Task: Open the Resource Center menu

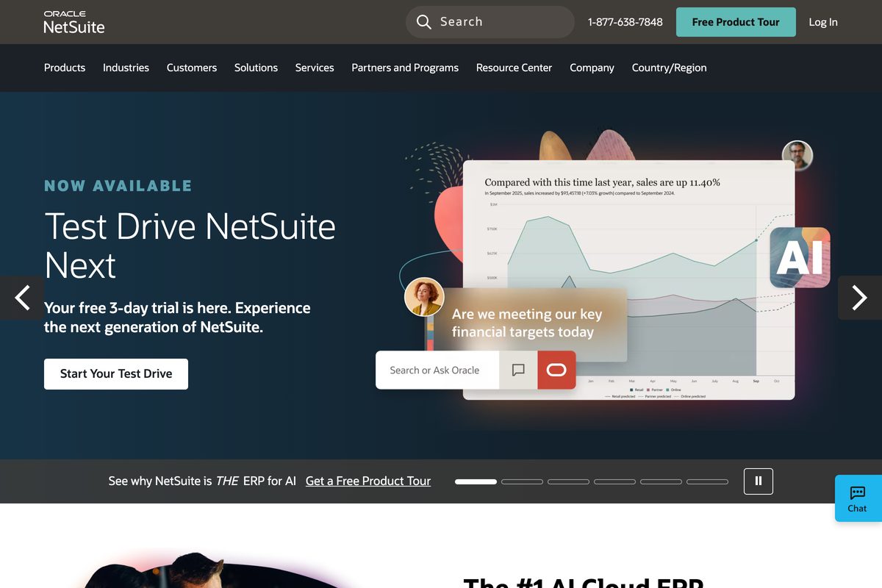Action: (514, 68)
